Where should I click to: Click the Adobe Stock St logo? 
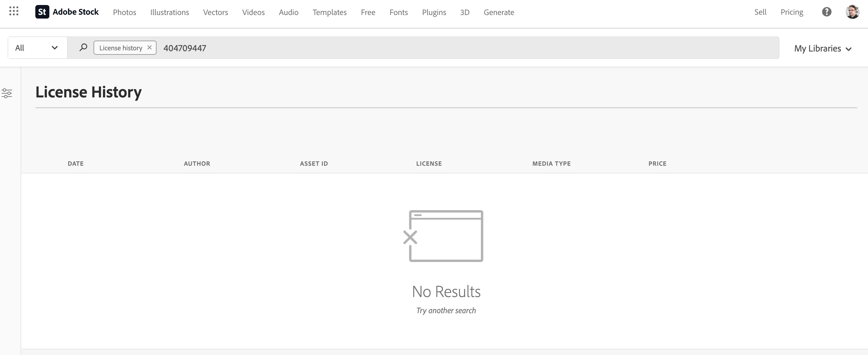tap(42, 12)
